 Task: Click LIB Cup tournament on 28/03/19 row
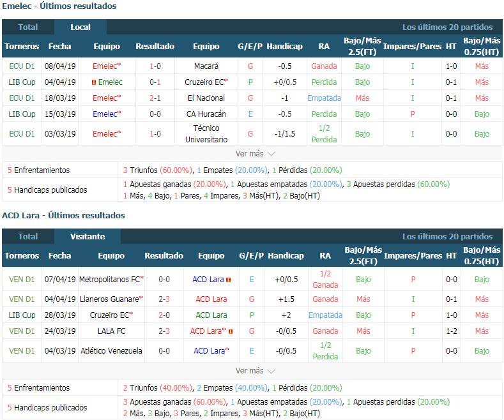pos(22,315)
